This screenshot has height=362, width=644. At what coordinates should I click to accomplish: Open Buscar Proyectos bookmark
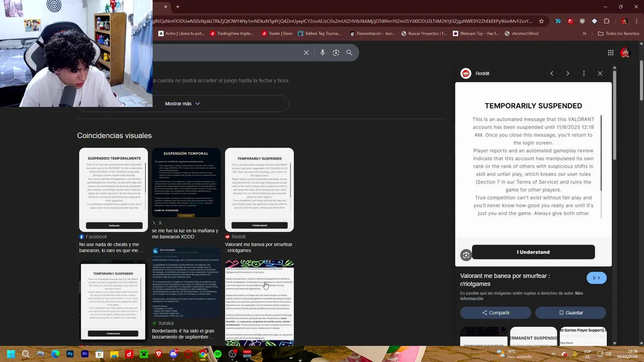point(424,34)
